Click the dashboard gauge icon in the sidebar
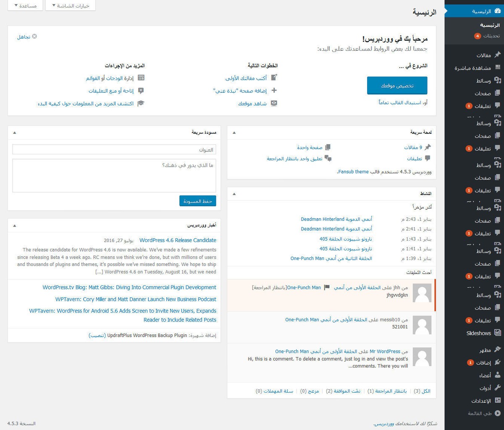This screenshot has height=430, width=504. (x=498, y=11)
